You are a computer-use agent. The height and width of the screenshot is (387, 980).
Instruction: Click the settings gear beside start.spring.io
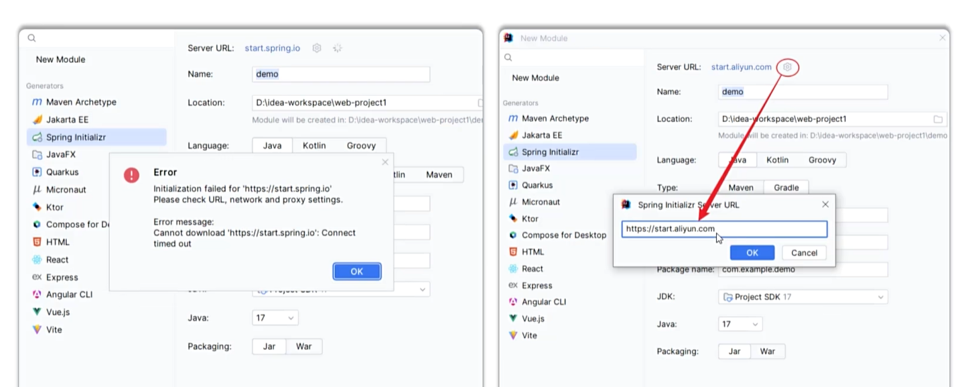click(x=317, y=48)
